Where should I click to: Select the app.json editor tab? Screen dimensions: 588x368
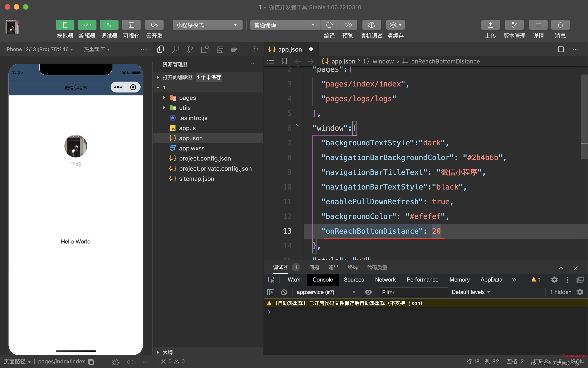coord(291,49)
